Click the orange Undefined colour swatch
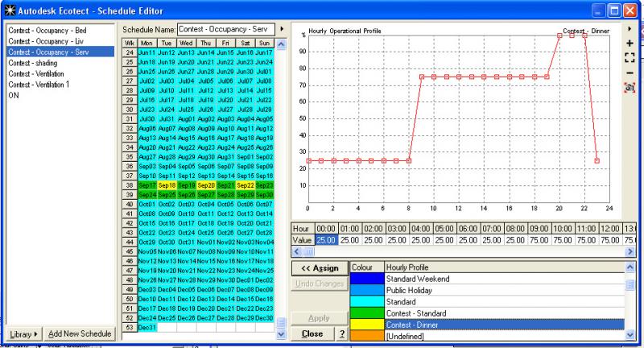 (367, 336)
